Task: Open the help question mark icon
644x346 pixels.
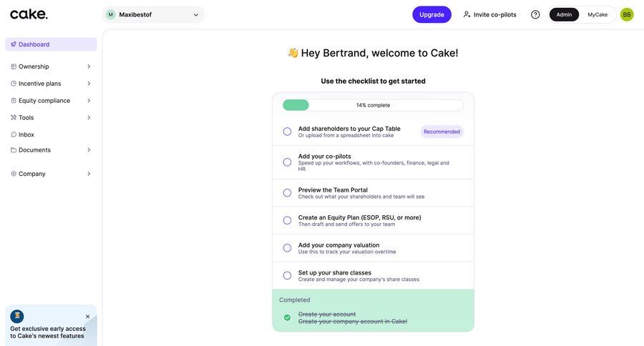Action: click(535, 14)
